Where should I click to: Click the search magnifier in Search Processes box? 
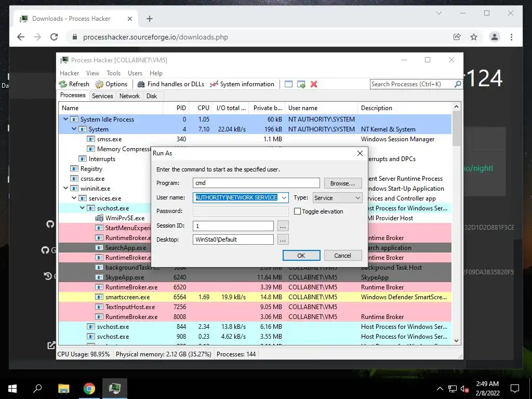[x=458, y=84]
